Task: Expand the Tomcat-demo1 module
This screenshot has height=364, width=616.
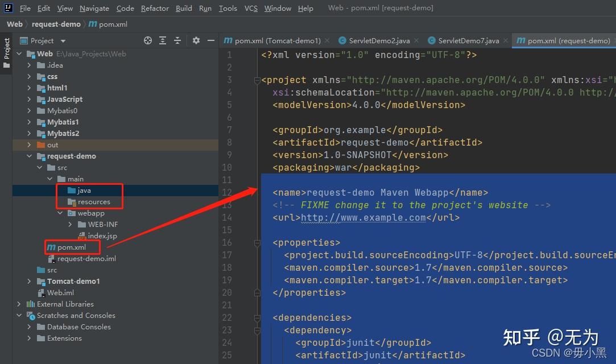Action: (29, 282)
